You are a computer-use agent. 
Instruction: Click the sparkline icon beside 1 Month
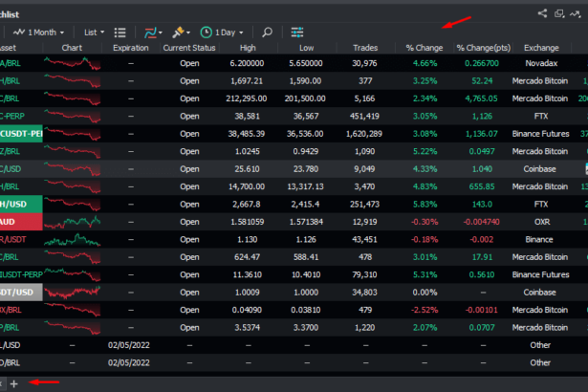click(19, 33)
